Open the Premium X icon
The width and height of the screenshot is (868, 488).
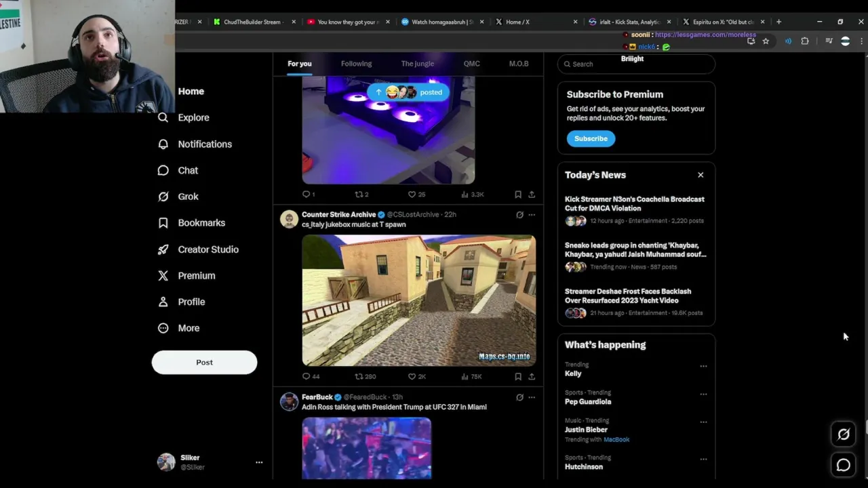[163, 275]
